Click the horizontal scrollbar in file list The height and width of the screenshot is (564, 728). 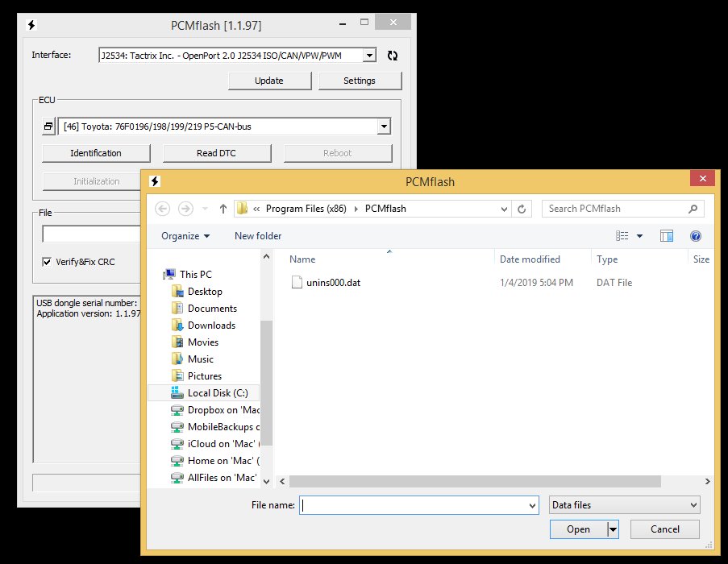coord(475,482)
